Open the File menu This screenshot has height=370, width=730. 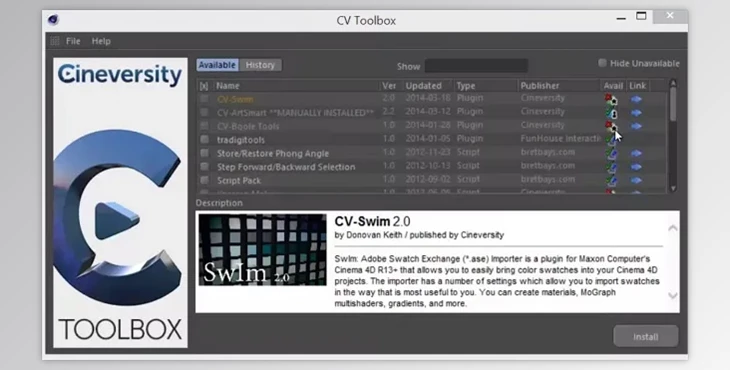click(x=73, y=41)
